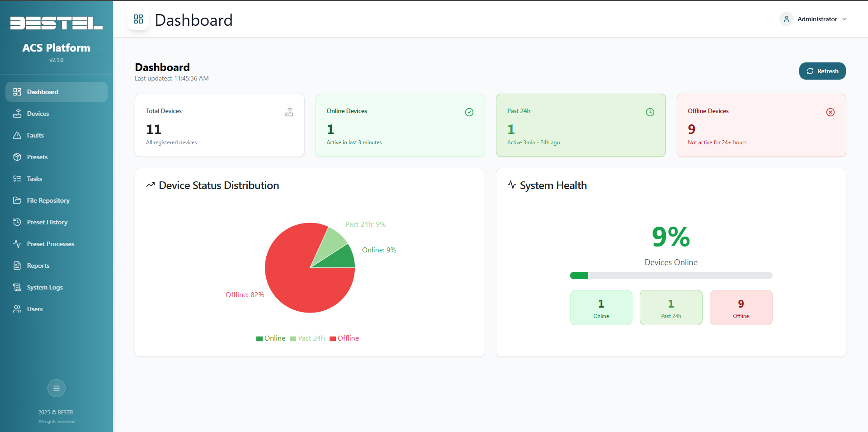Click the Preset History clock icon
The width and height of the screenshot is (868, 432).
click(x=17, y=222)
